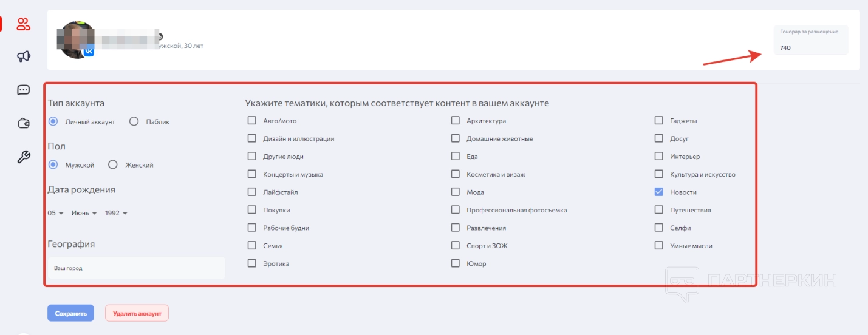The image size is (868, 335).
Task: Open the birth year dropdown 1992
Action: 116,213
